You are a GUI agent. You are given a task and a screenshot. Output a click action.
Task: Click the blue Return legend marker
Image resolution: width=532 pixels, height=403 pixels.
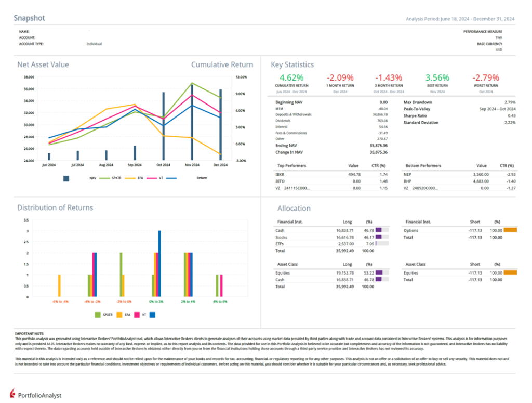170,178
